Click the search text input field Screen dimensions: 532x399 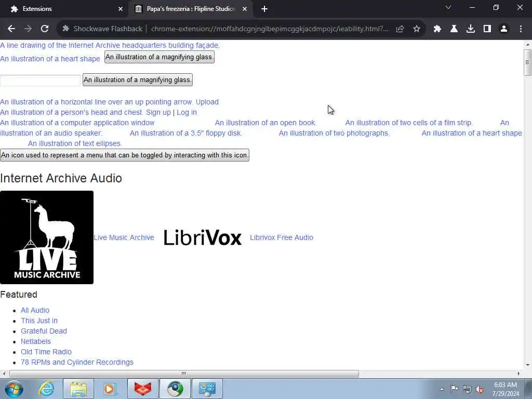point(40,81)
